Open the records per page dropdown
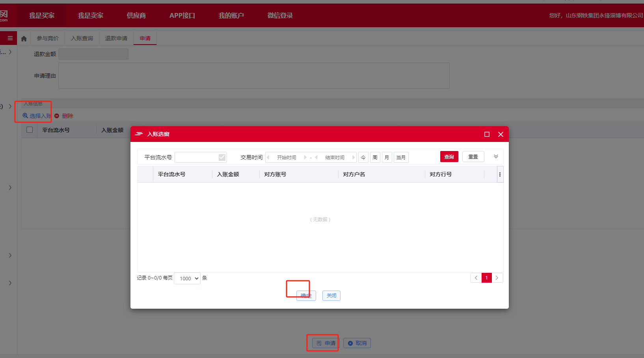The width and height of the screenshot is (644, 358). coord(187,278)
